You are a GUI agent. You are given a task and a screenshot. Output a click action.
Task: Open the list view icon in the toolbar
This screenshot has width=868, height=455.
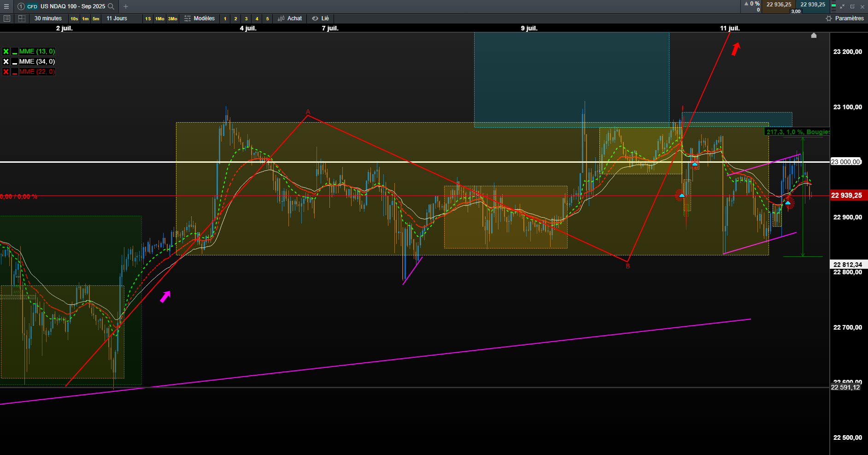point(7,18)
